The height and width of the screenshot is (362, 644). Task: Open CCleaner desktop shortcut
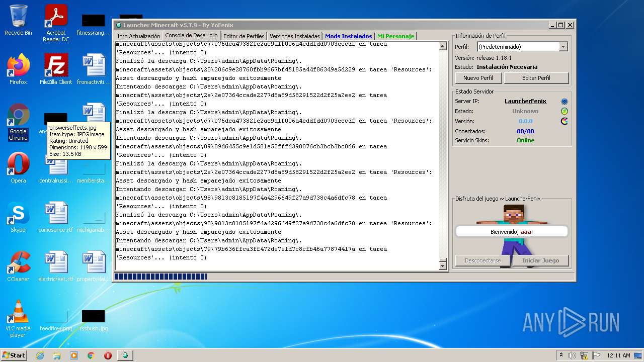point(18,266)
